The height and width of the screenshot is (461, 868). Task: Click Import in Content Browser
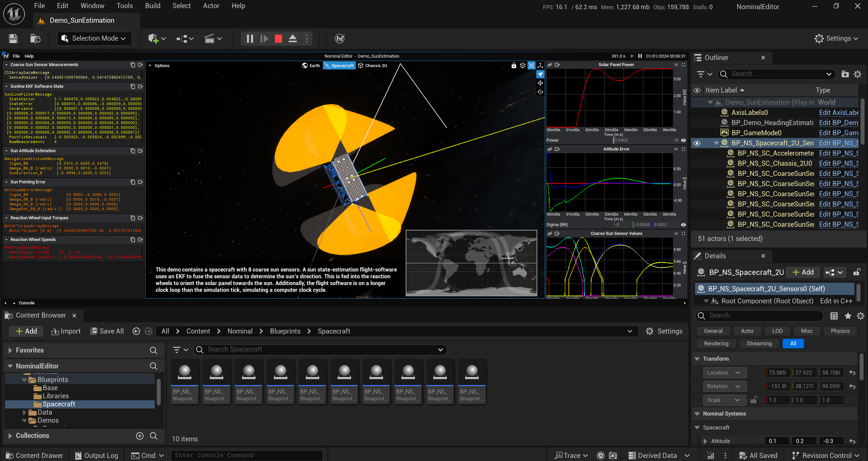click(x=66, y=331)
